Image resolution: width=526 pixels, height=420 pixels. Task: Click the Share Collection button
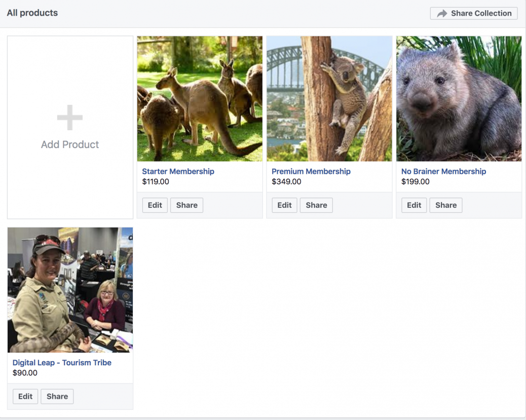tap(473, 13)
